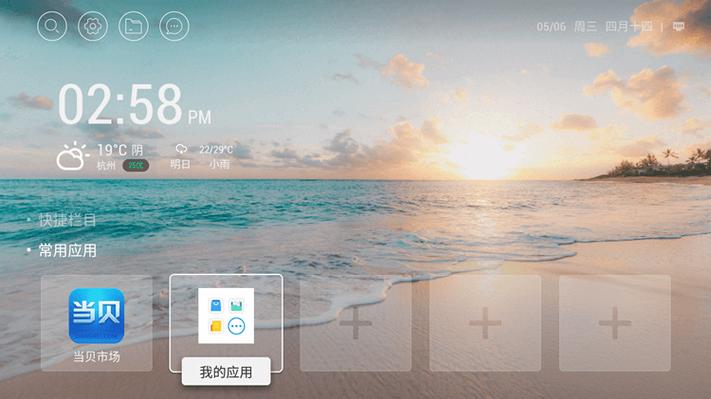Open the settings gear icon
Image resolution: width=711 pixels, height=399 pixels.
[x=93, y=26]
